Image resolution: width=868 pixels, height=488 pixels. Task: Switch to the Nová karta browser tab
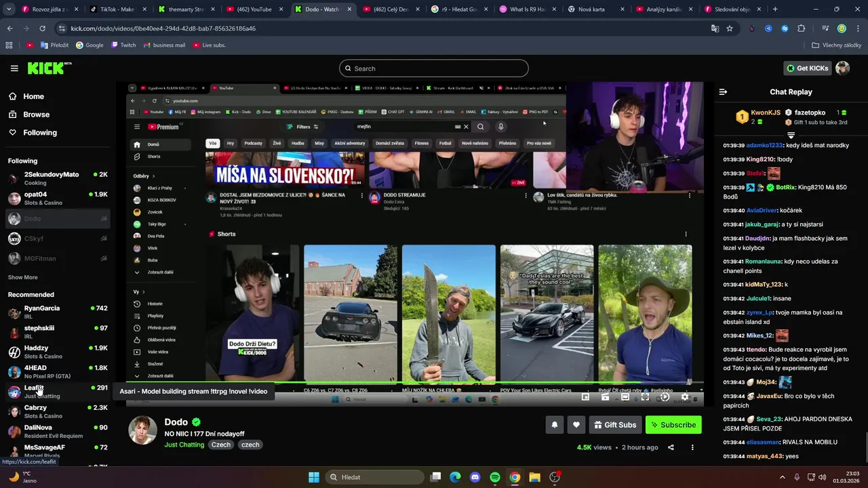tap(595, 9)
